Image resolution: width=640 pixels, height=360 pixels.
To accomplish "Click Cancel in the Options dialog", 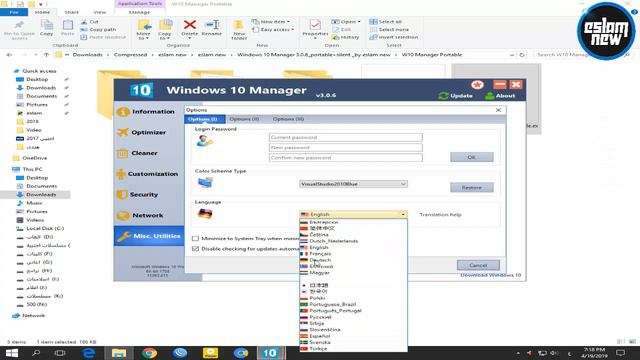I will (x=478, y=265).
